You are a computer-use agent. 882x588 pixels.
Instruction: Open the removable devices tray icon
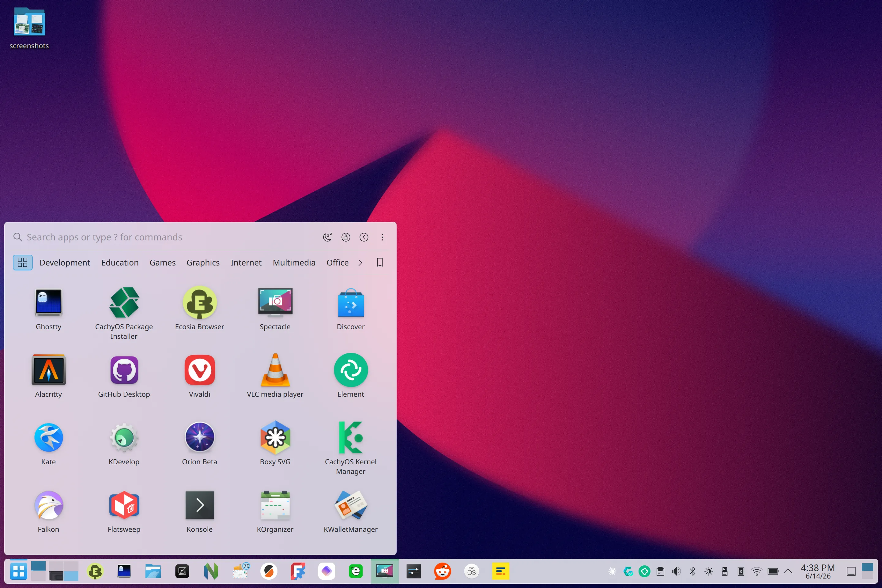[725, 571]
